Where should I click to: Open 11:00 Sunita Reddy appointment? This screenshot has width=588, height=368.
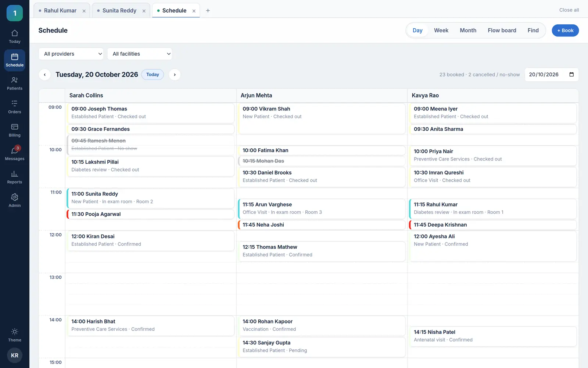(150, 198)
